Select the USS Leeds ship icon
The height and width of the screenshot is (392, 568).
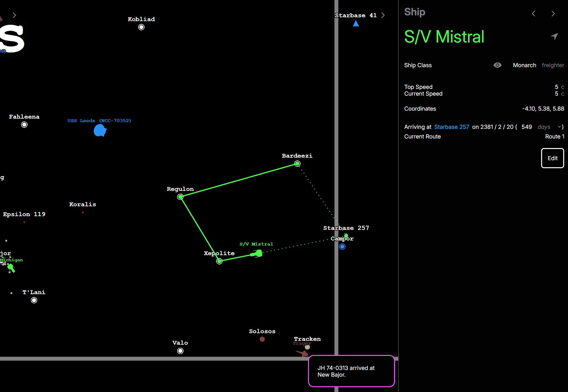100,130
